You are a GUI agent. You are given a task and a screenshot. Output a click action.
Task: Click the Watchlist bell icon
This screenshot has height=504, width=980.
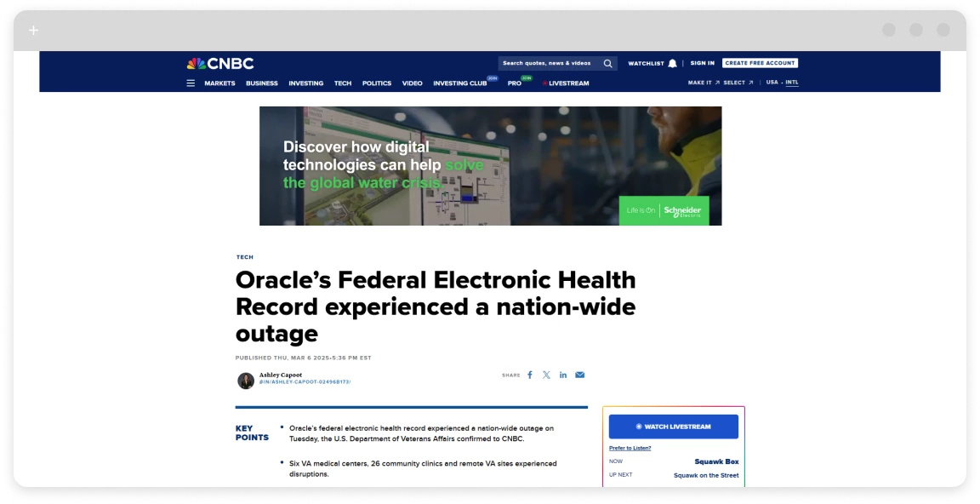click(673, 63)
